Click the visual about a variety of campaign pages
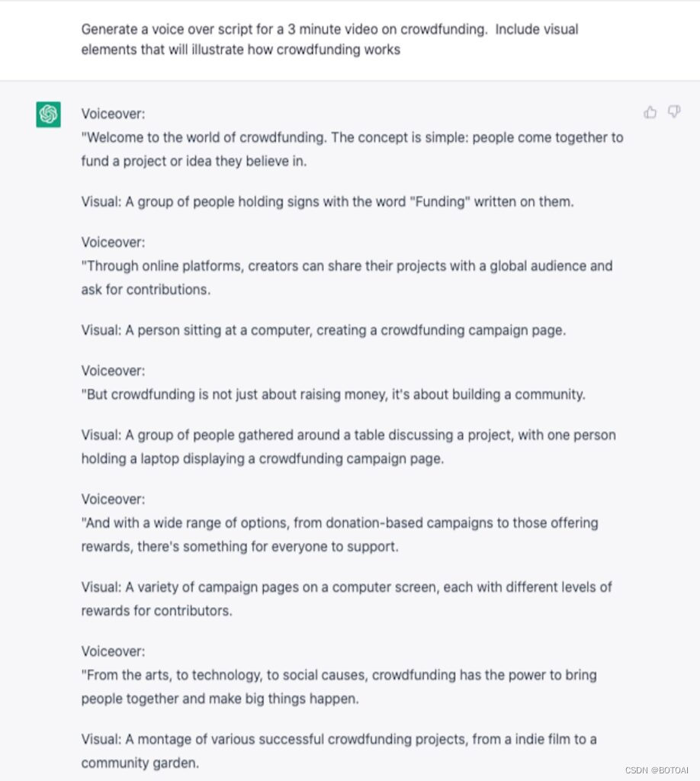Screen dimensions: 700x781 coord(346,599)
